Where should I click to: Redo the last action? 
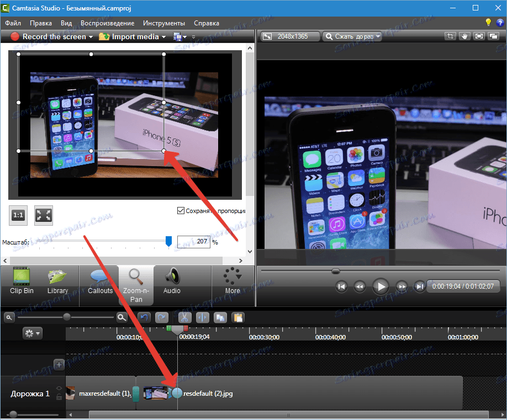pos(162,317)
